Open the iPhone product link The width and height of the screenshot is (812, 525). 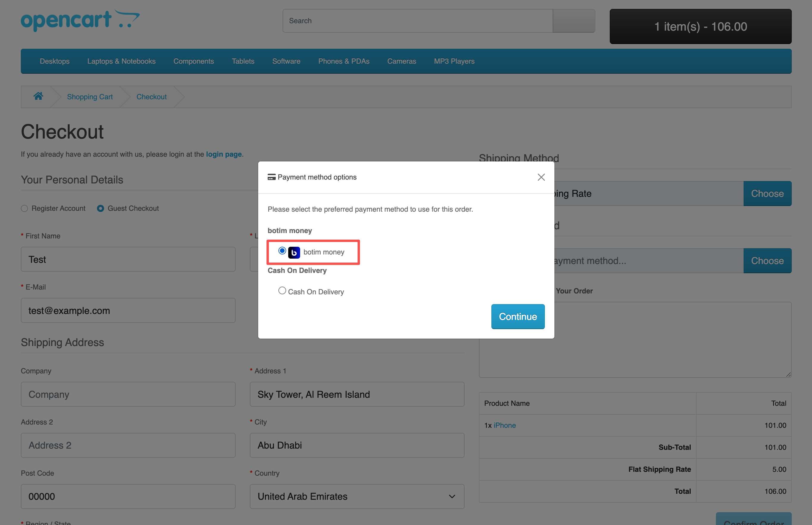(x=504, y=425)
